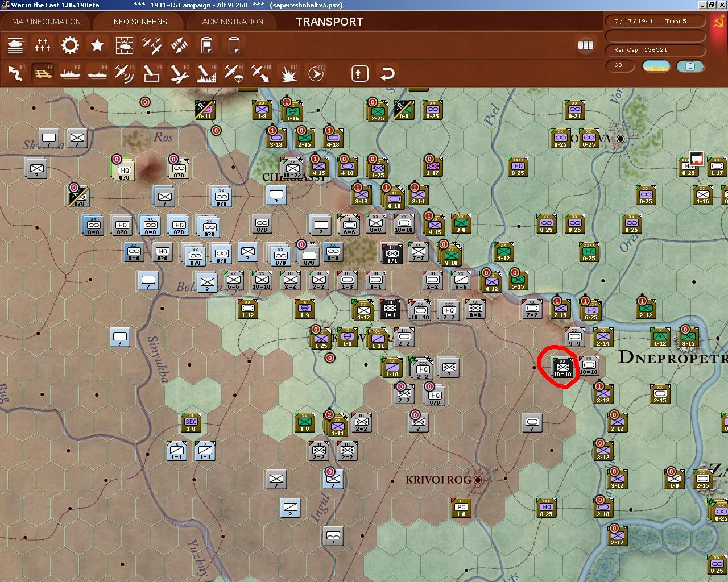Select F4 amphibious transport mode

[x=97, y=74]
